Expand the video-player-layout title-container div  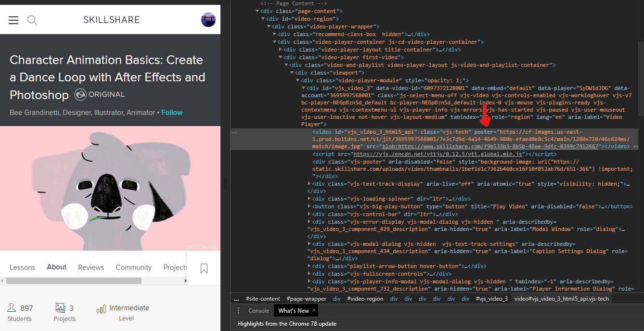click(x=281, y=50)
